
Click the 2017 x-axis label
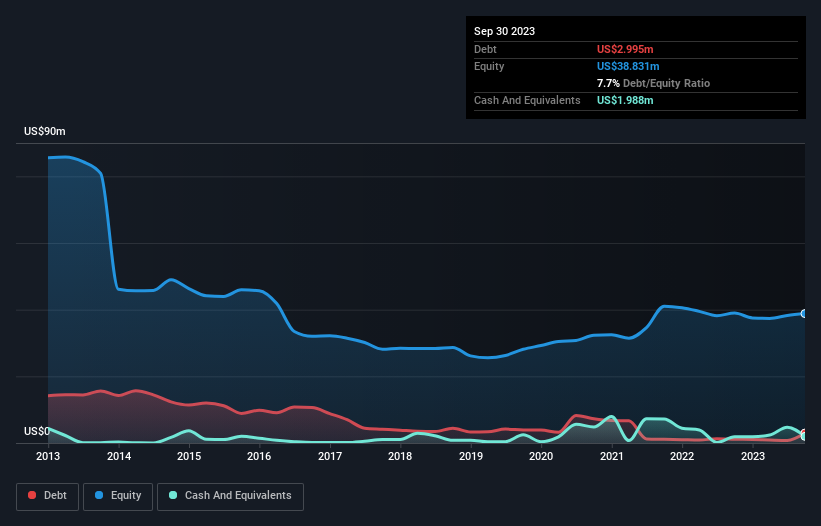click(x=330, y=456)
